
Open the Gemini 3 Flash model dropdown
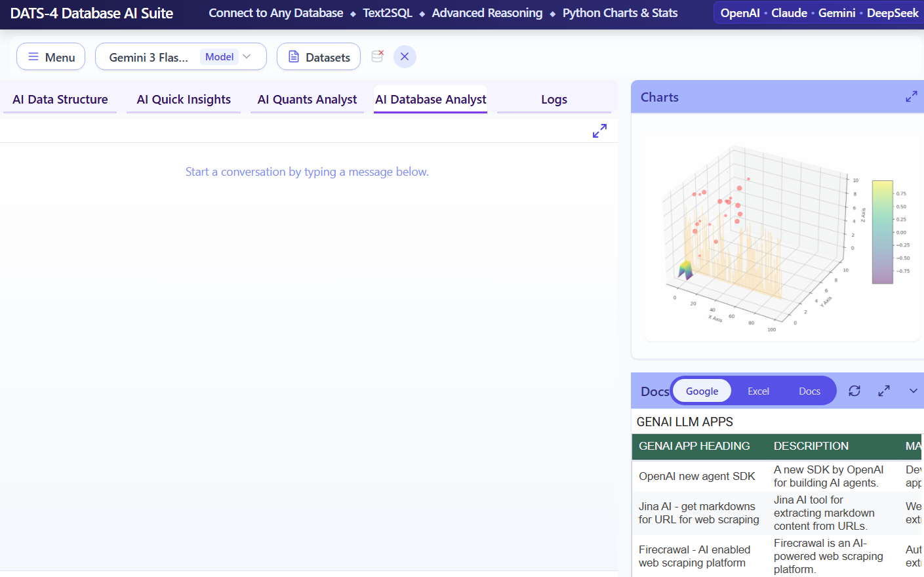click(180, 57)
